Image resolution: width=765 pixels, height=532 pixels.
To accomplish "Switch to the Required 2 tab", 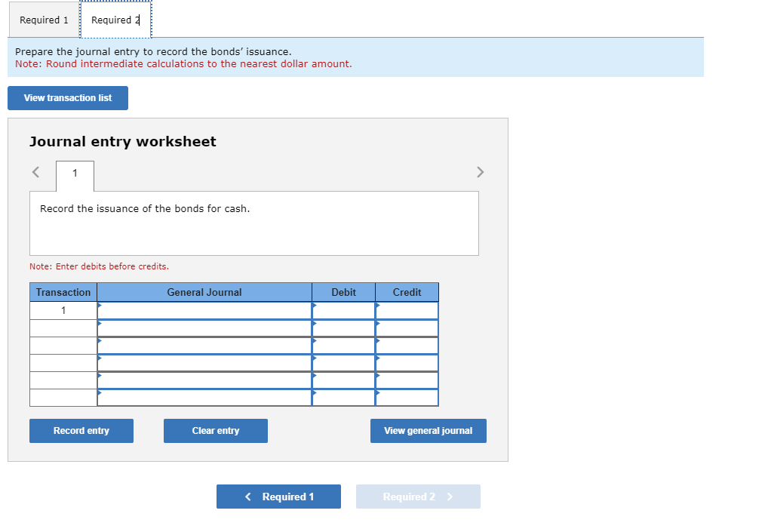I will tap(115, 20).
